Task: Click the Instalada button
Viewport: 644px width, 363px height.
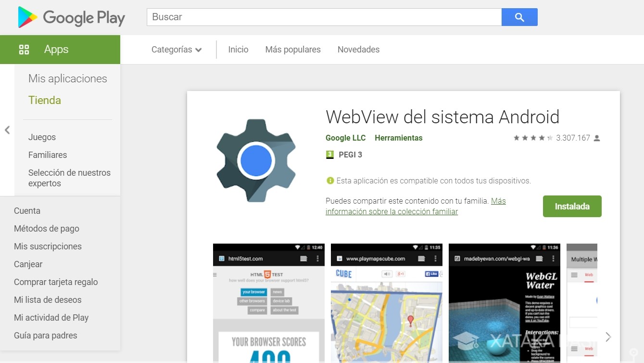Action: 572,206
